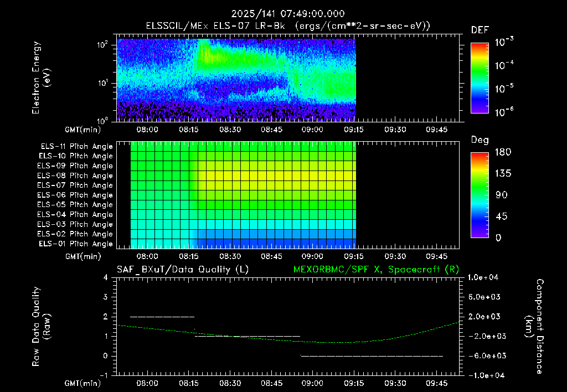Click 08:00 tick label under spectrogram

tap(147, 130)
